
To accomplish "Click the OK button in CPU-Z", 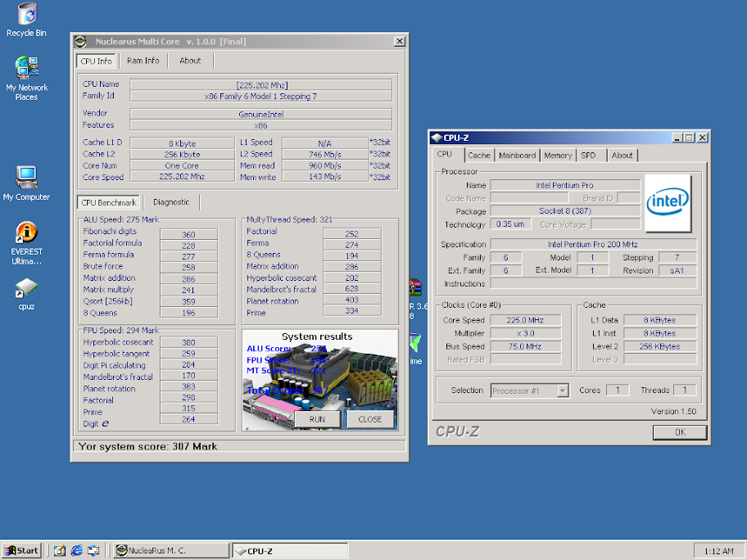I will click(x=679, y=431).
